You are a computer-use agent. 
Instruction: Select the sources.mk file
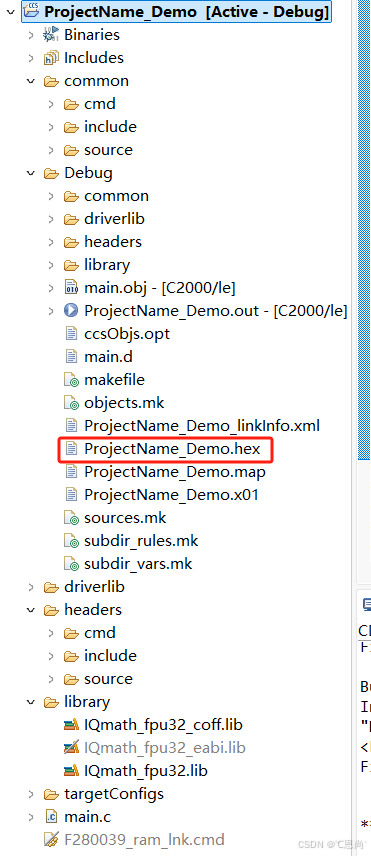(x=125, y=518)
